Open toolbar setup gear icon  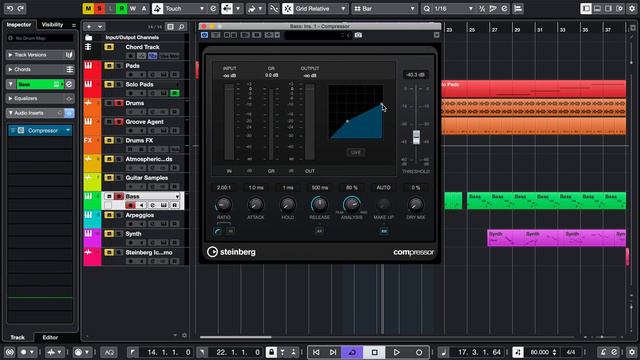[631, 8]
